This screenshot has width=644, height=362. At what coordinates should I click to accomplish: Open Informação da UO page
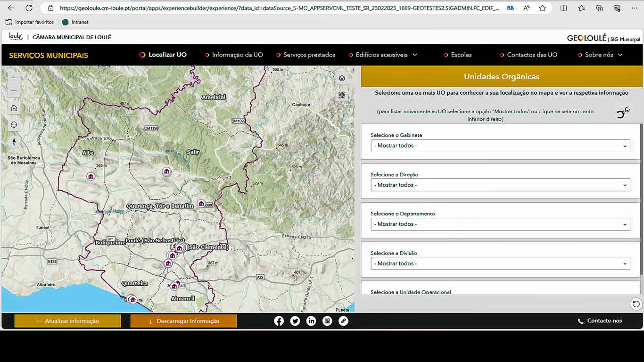[234, 55]
